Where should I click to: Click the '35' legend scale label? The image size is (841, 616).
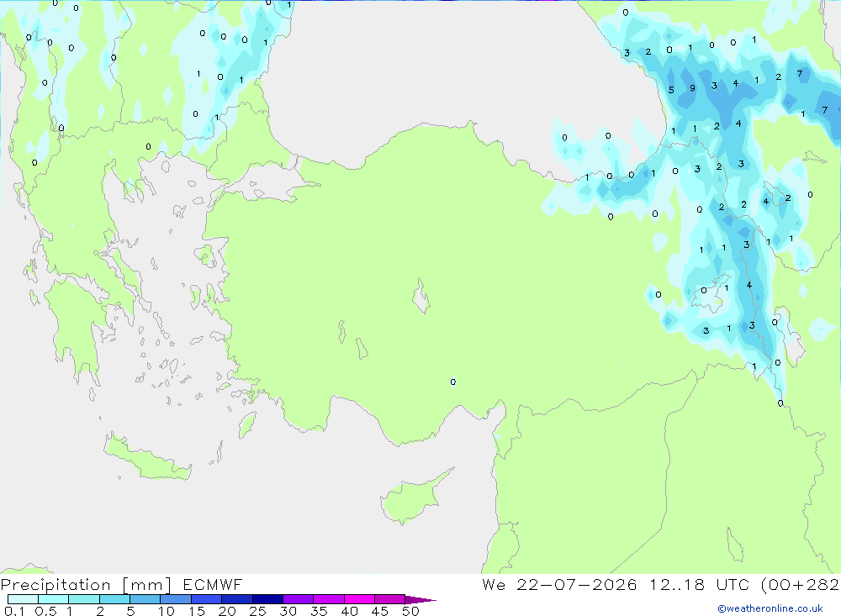(319, 611)
